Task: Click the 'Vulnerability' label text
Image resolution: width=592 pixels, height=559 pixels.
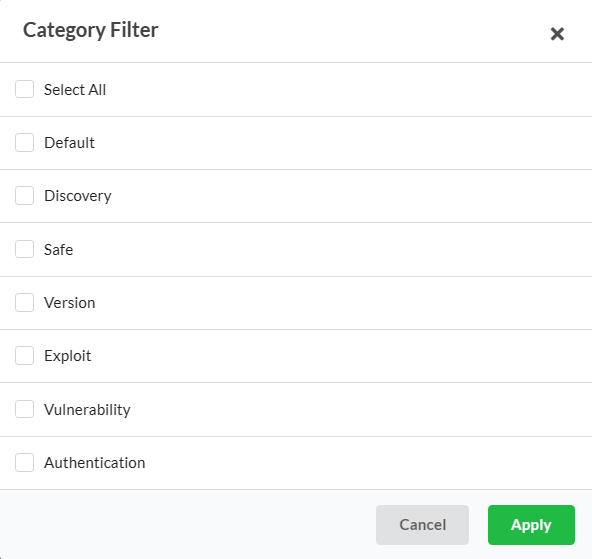Action: [x=87, y=410]
